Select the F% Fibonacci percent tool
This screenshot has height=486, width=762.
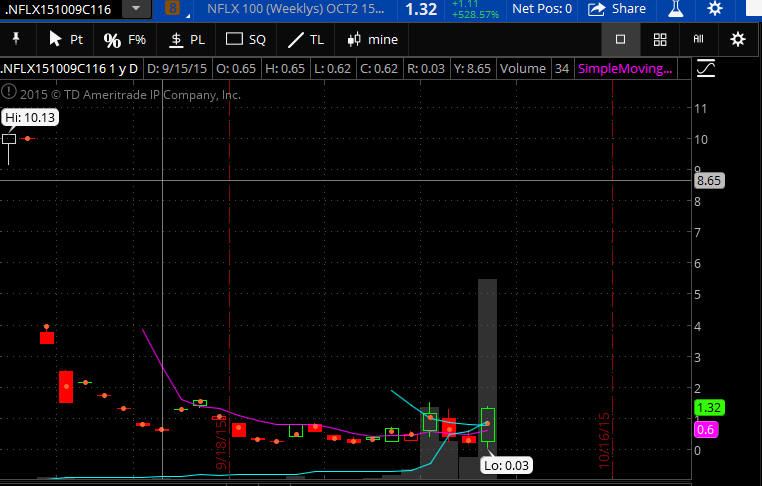pos(125,39)
